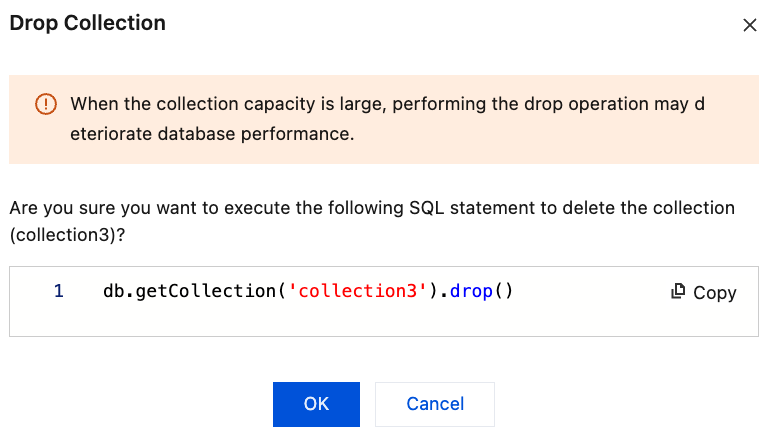Click the (collection3)? text in question

(67, 235)
